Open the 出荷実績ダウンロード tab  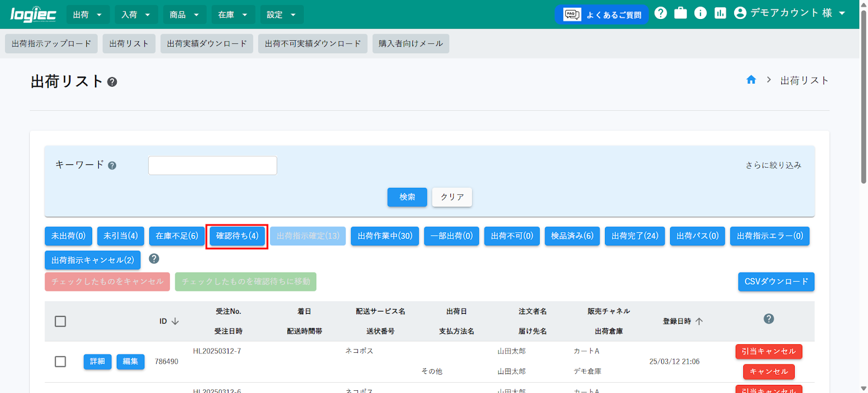(x=207, y=44)
